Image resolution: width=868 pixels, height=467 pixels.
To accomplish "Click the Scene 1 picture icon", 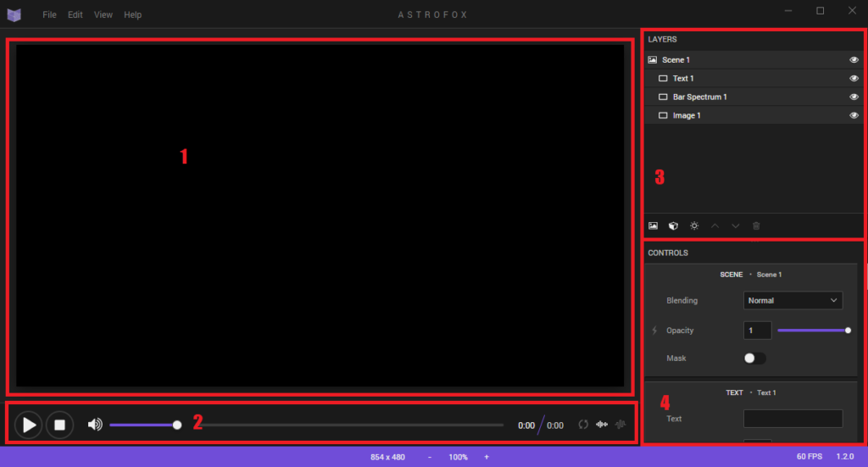I will (653, 60).
